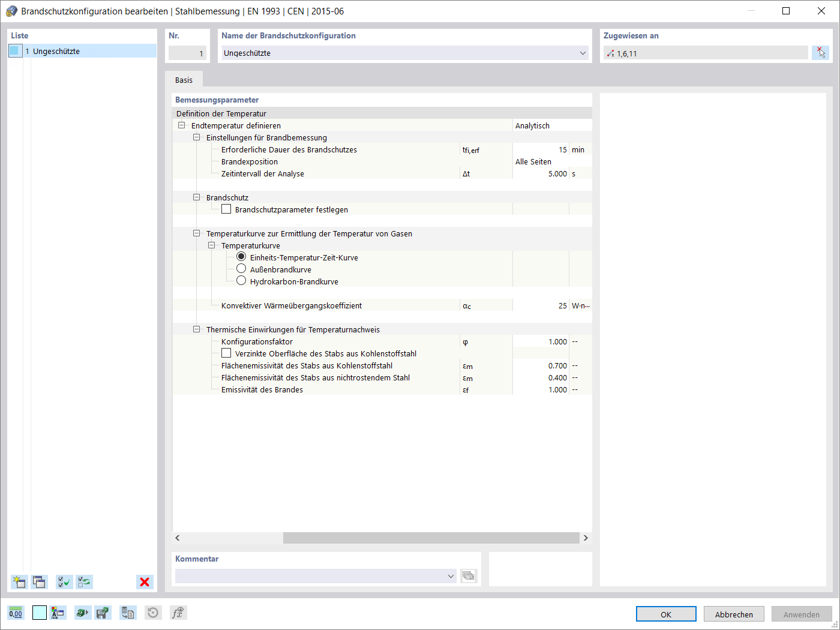Edit Emissivität des Brandes value 1.000

pos(541,389)
